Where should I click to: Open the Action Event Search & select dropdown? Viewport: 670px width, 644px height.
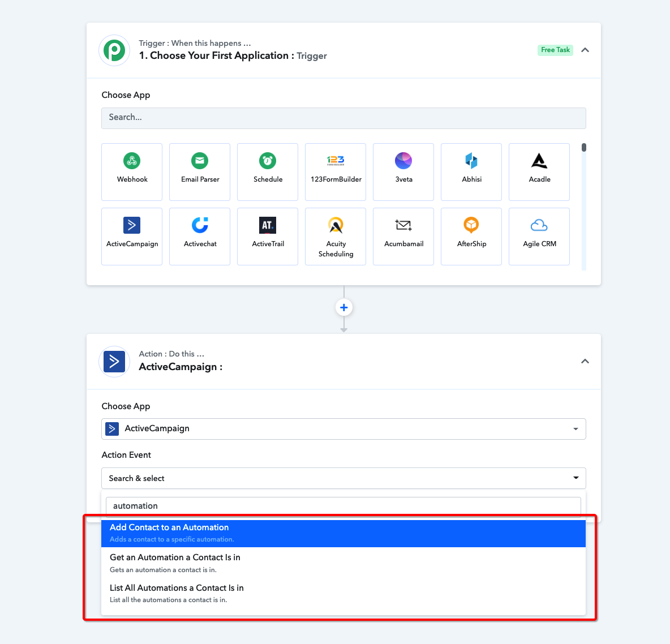343,478
